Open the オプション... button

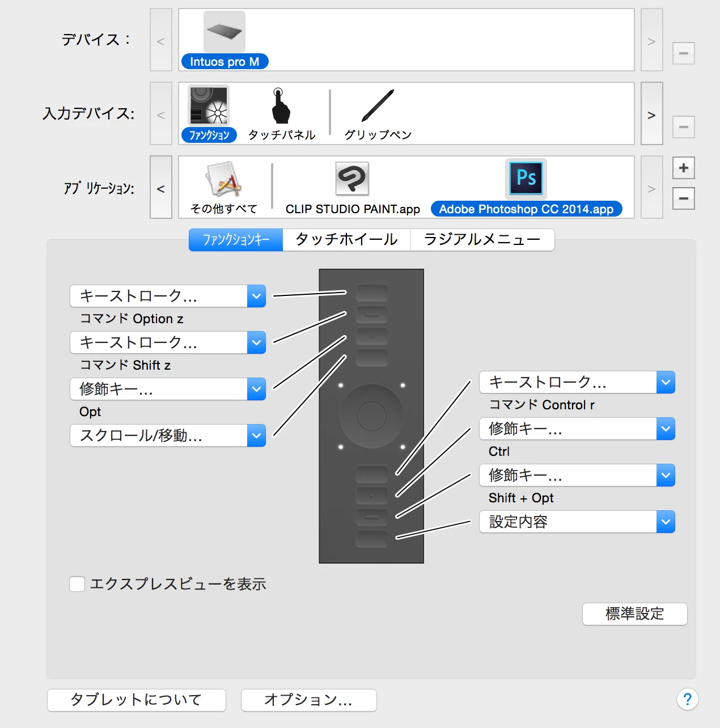click(309, 700)
